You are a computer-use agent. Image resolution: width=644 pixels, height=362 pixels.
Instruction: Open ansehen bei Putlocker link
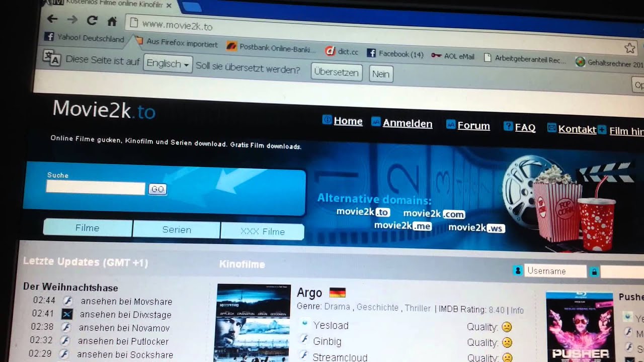point(123,341)
